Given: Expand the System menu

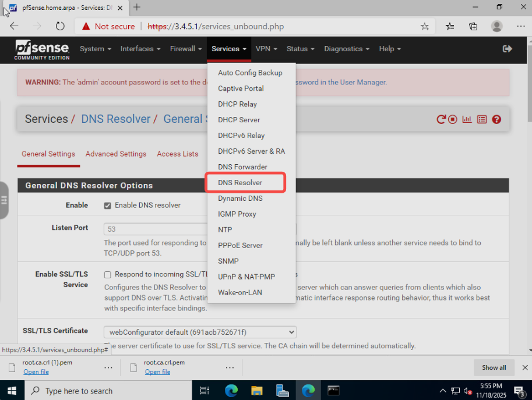Looking at the screenshot, I should [x=96, y=49].
